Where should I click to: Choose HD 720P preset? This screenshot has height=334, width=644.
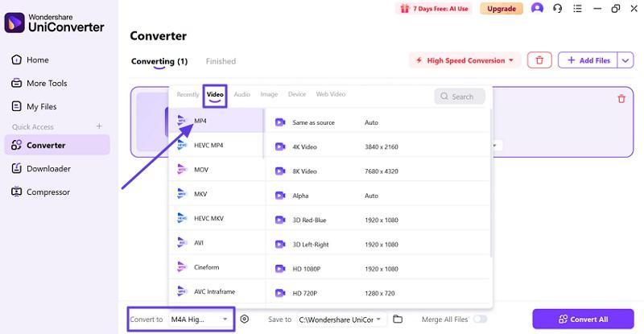(x=378, y=293)
